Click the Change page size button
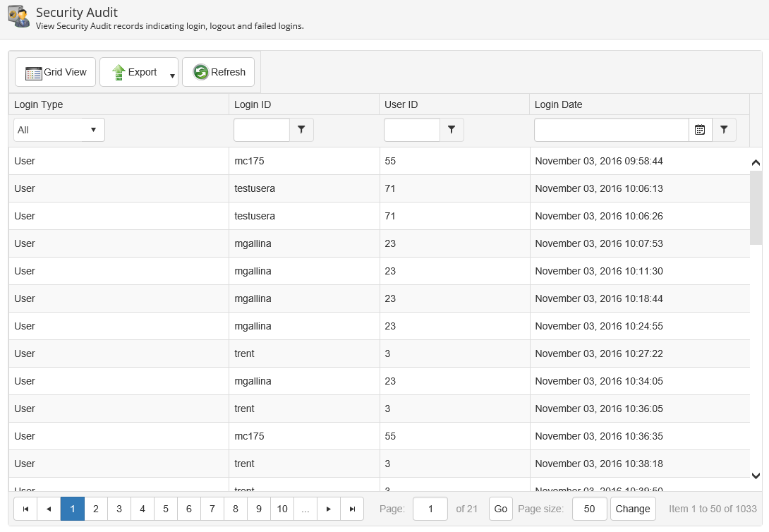The height and width of the screenshot is (532, 769). (x=633, y=509)
